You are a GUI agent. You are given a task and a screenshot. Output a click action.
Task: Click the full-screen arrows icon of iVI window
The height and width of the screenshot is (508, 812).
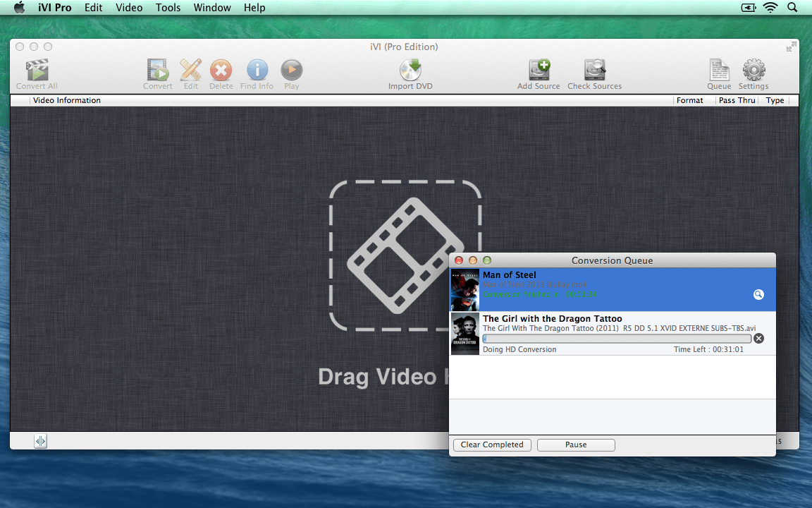pyautogui.click(x=792, y=47)
